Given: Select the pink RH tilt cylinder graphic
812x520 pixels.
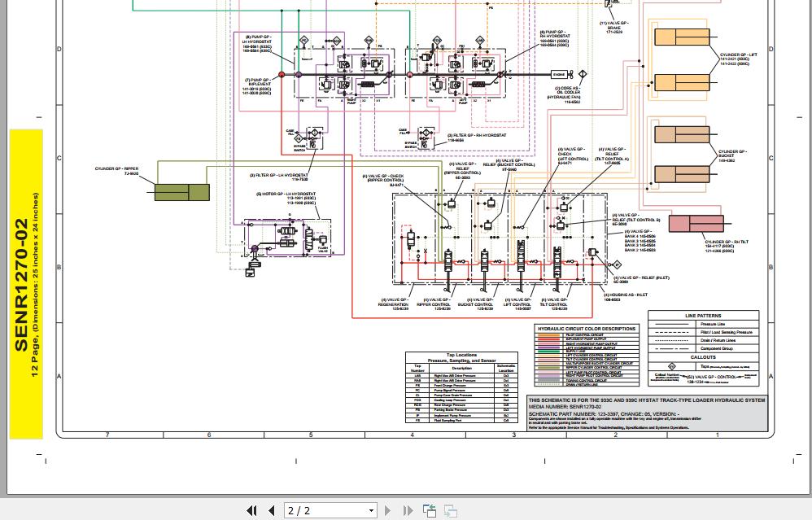Looking at the screenshot, I should click(696, 223).
